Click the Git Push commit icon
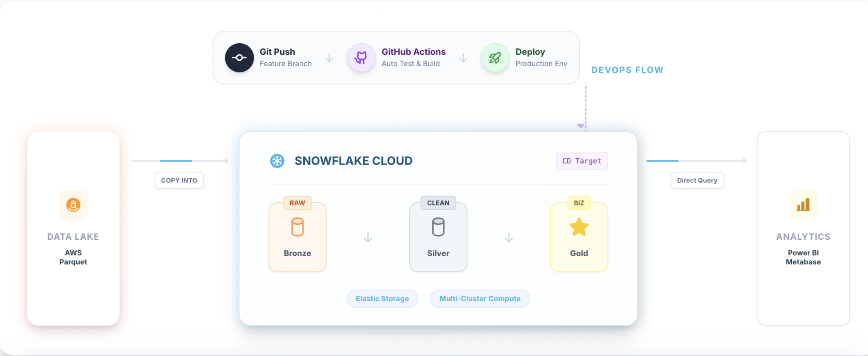The height and width of the screenshot is (356, 868). point(239,58)
